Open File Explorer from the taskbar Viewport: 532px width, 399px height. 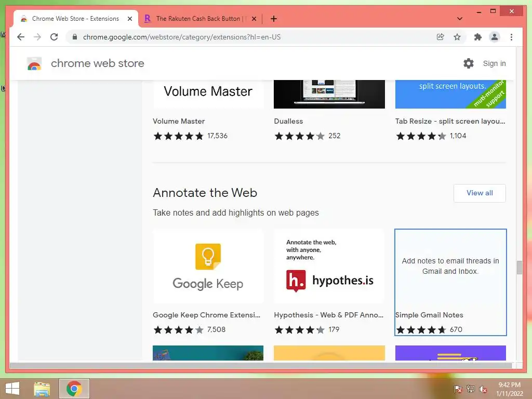click(42, 389)
